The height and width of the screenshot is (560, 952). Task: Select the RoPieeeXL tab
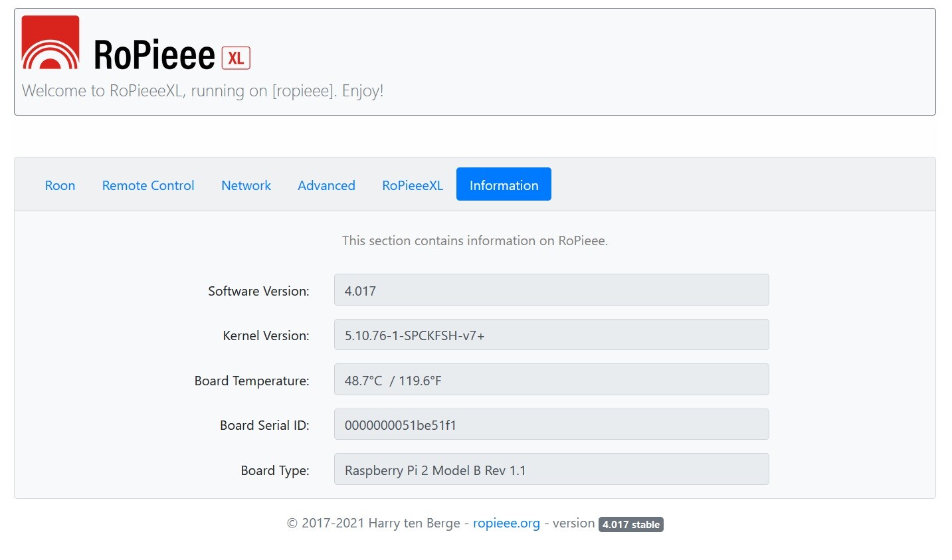412,185
